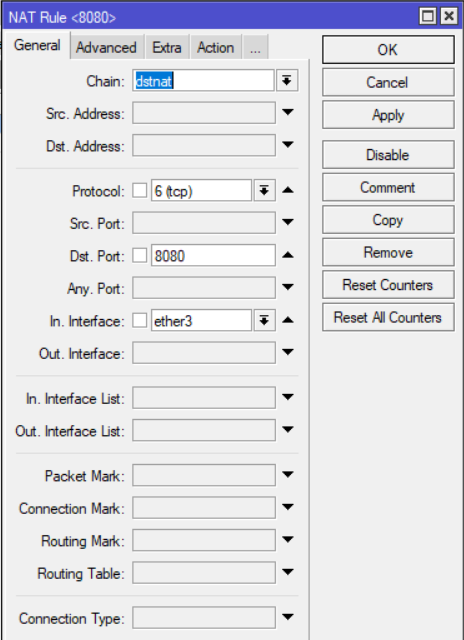464x640 pixels.
Task: Collapse the Protocol field
Action: [288, 190]
